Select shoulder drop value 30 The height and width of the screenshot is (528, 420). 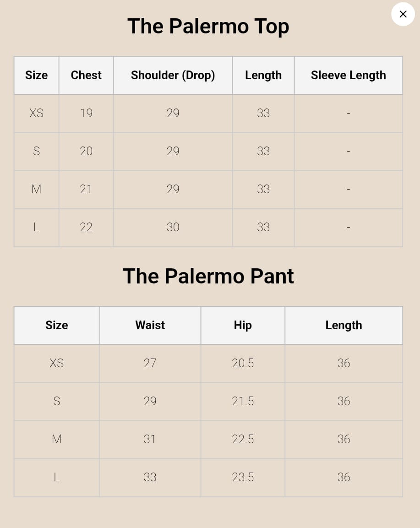tap(173, 228)
